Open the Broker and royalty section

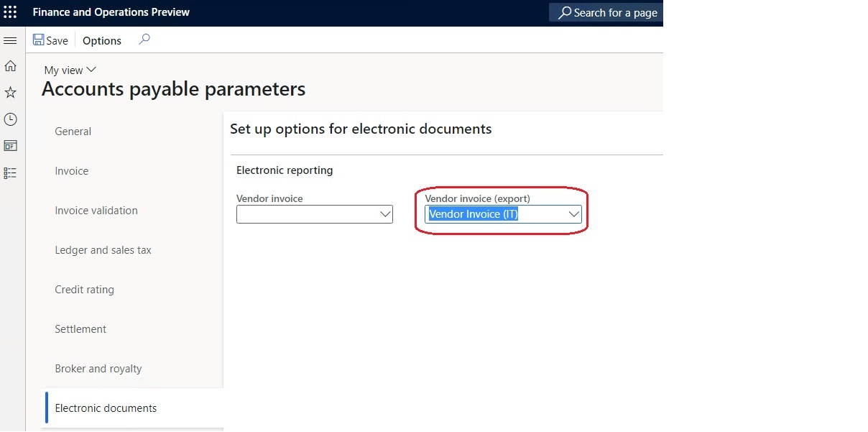(98, 368)
